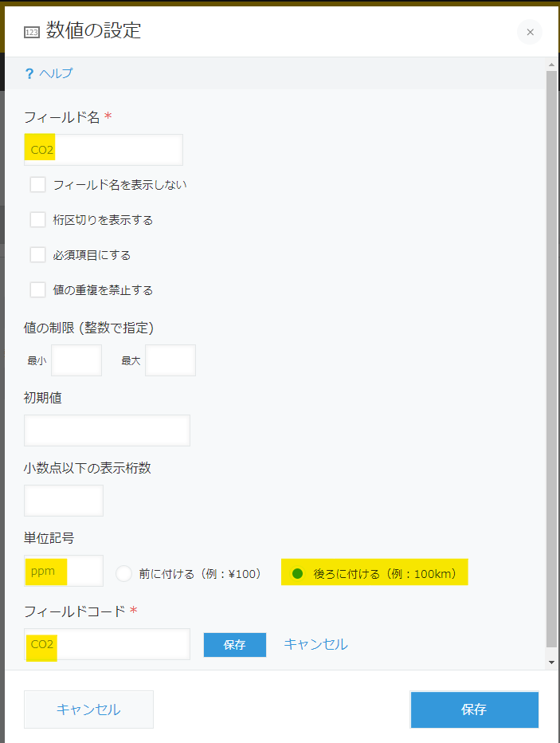Select 前に付ける radio button

(x=124, y=574)
